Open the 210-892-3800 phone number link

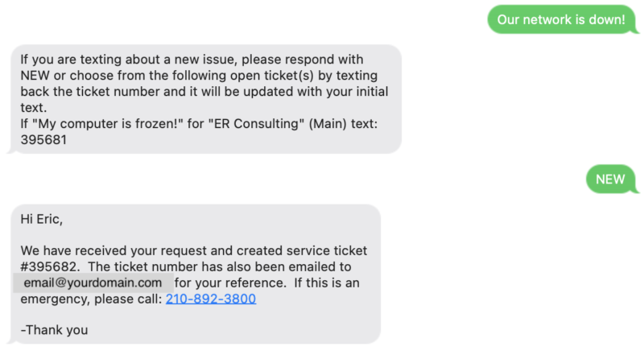[211, 299]
